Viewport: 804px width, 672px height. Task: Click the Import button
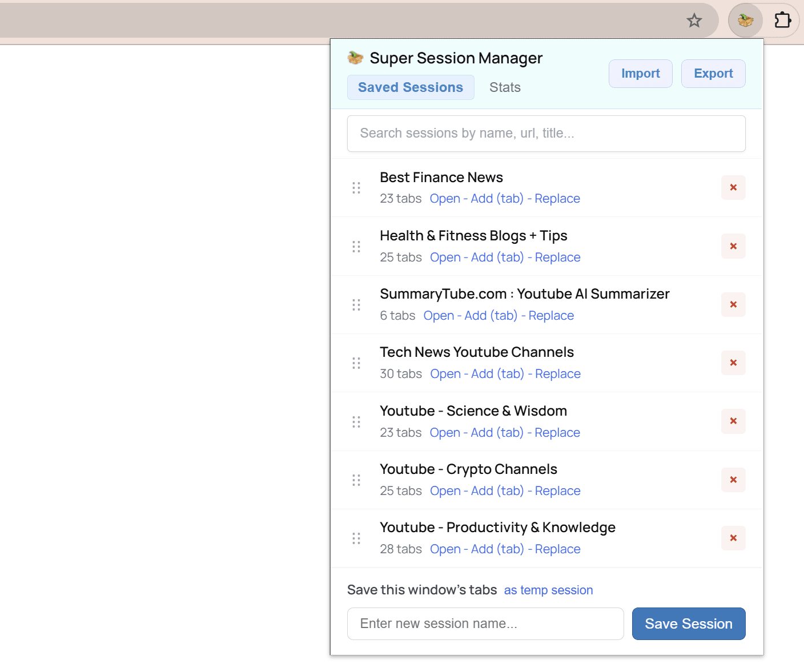640,73
